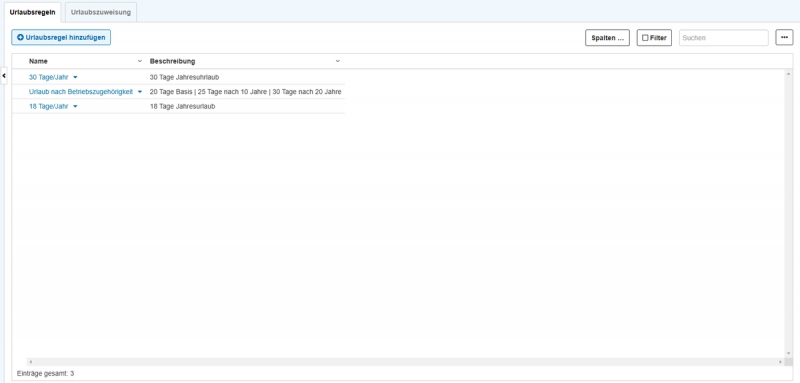The width and height of the screenshot is (800, 383).
Task: Click the vertical scrollbar down arrow
Action: (x=789, y=353)
